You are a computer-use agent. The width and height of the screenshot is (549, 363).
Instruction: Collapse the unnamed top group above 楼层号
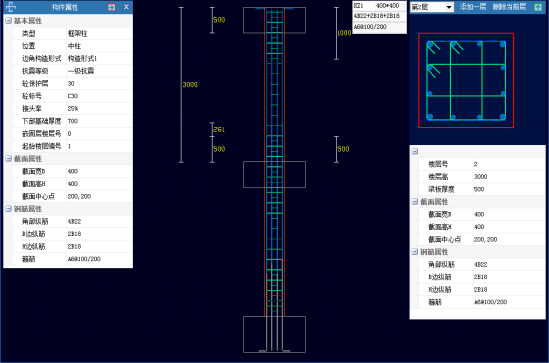(x=415, y=151)
